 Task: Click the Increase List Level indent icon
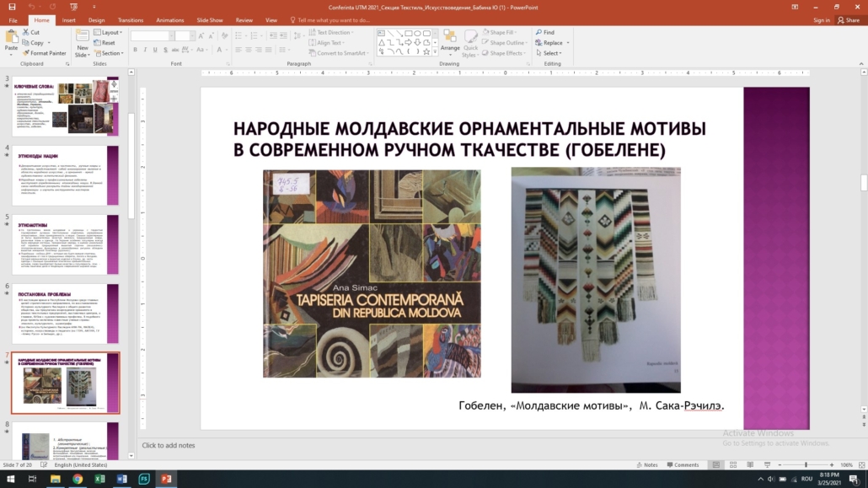click(283, 36)
